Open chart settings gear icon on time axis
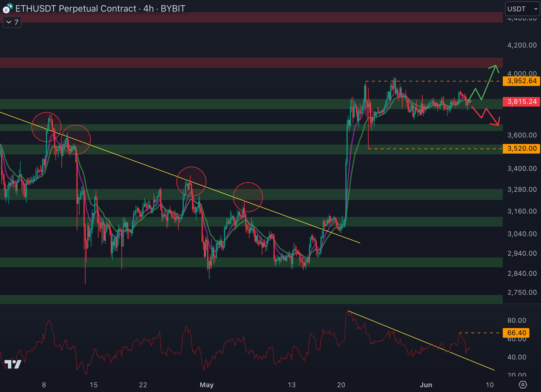The width and height of the screenshot is (541, 392). point(523,385)
